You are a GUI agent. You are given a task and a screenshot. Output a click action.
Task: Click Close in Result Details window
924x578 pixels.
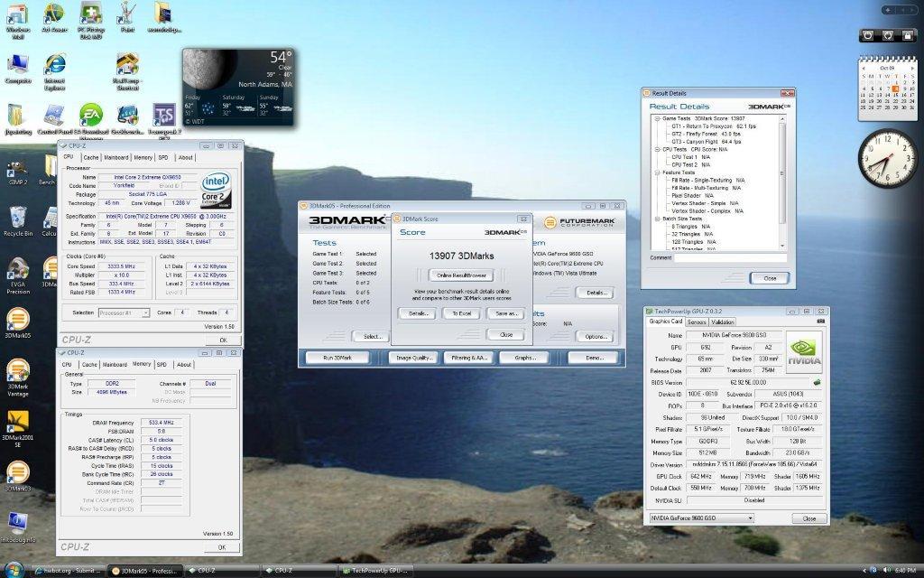tap(770, 278)
